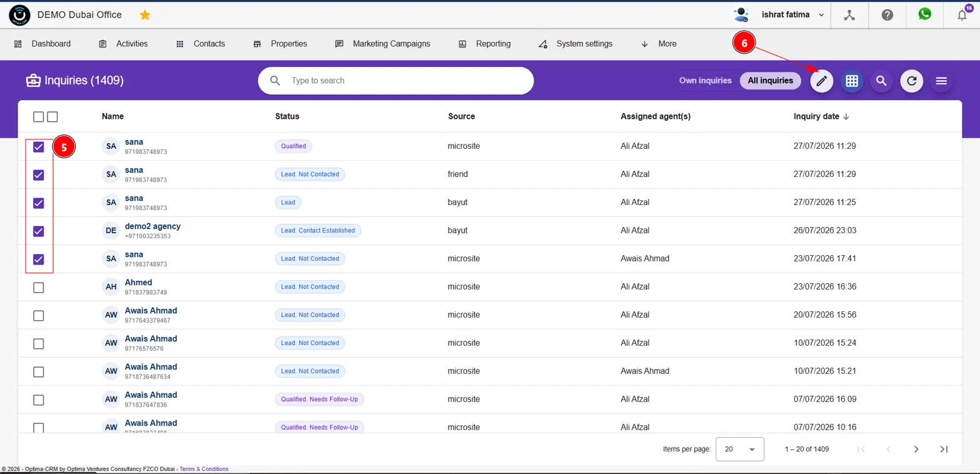Click the briefcase icon beside the Inquiries title
Image resolution: width=980 pixels, height=474 pixels.
(32, 80)
